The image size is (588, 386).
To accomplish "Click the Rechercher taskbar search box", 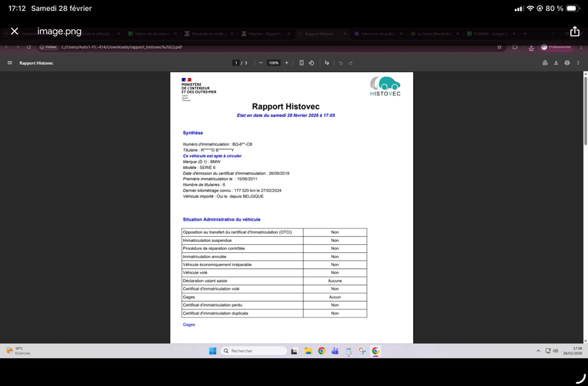I will click(254, 351).
